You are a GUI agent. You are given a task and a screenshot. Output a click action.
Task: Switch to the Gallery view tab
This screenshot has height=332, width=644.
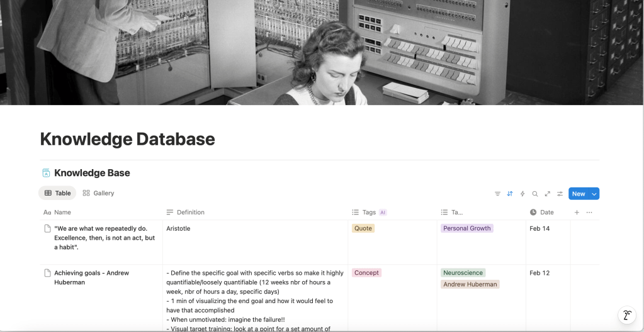click(x=99, y=193)
